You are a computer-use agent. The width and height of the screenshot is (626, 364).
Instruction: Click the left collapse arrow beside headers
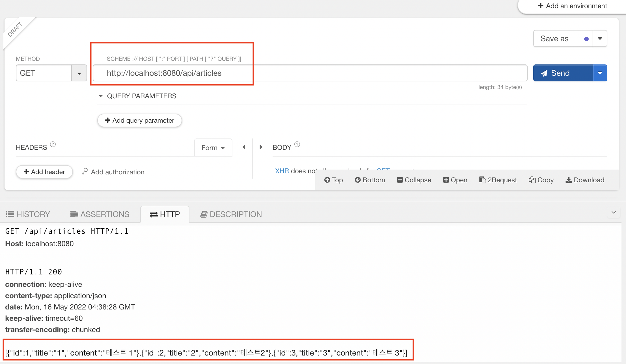pyautogui.click(x=244, y=147)
